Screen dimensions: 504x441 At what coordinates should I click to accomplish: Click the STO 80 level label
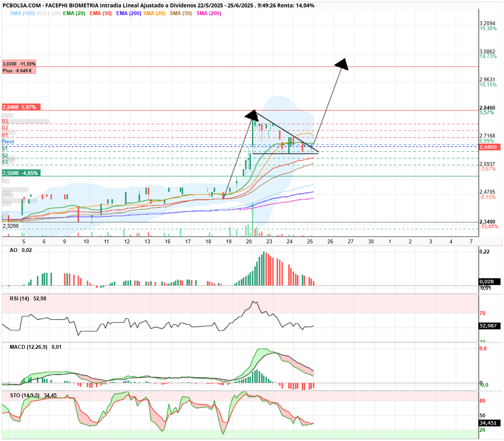pos(482,401)
